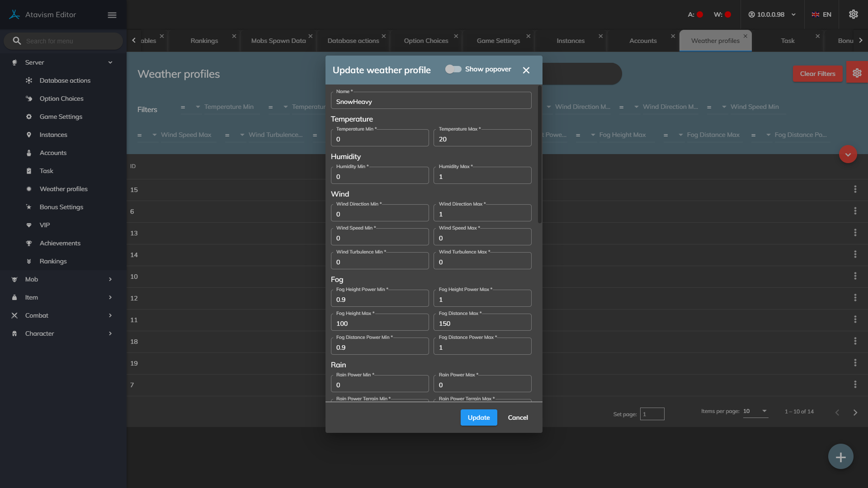The image size is (868, 488).
Task: Click the Update button
Action: tap(478, 418)
